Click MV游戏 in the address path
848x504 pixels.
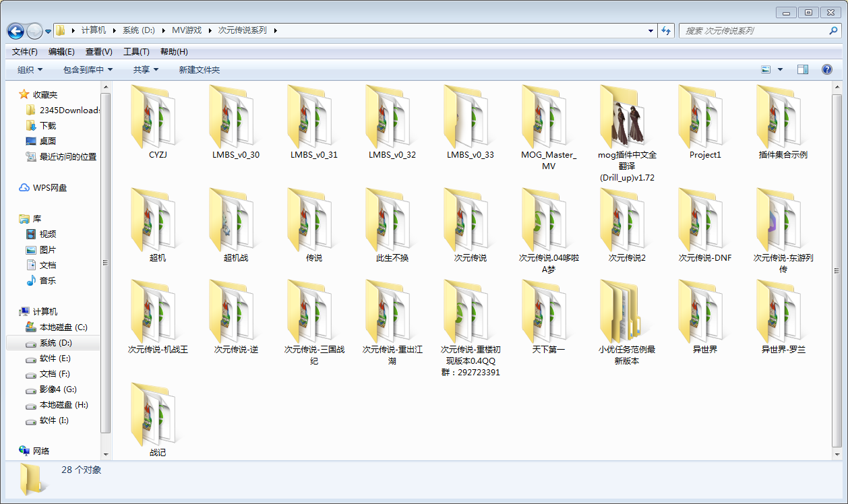[x=187, y=30]
